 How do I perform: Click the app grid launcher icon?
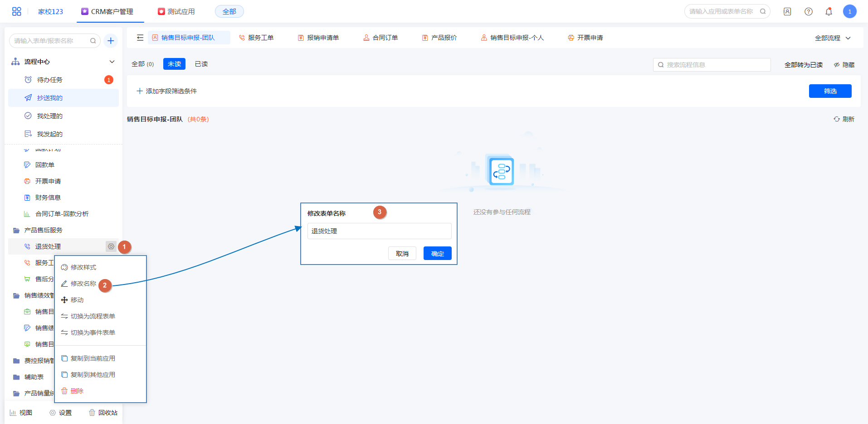(x=17, y=11)
